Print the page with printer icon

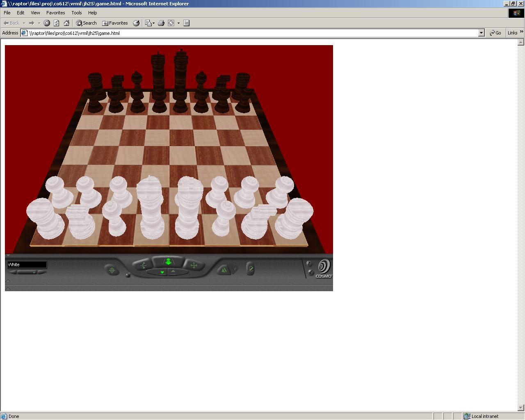[x=161, y=23]
